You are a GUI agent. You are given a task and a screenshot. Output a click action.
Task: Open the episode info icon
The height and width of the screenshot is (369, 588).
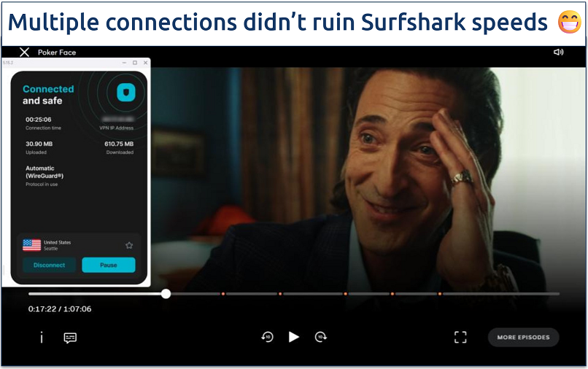[42, 337]
